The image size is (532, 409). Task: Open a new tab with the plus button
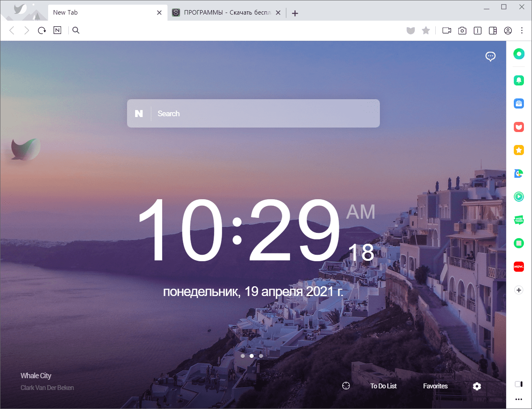(295, 13)
